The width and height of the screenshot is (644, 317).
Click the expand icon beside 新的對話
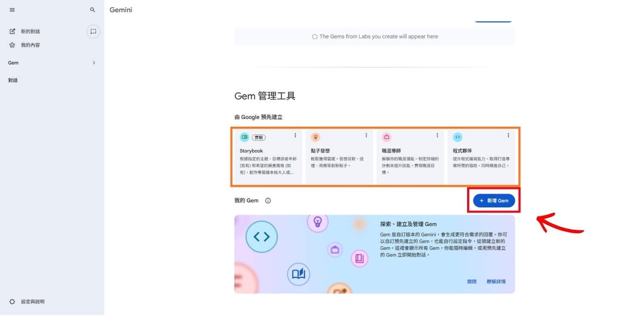click(x=93, y=31)
